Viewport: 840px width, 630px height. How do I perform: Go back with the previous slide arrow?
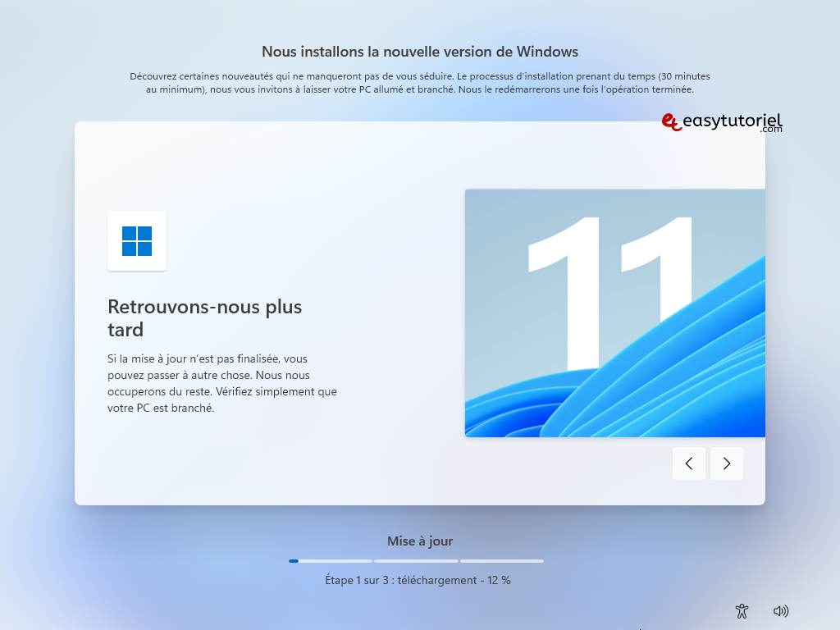[689, 463]
